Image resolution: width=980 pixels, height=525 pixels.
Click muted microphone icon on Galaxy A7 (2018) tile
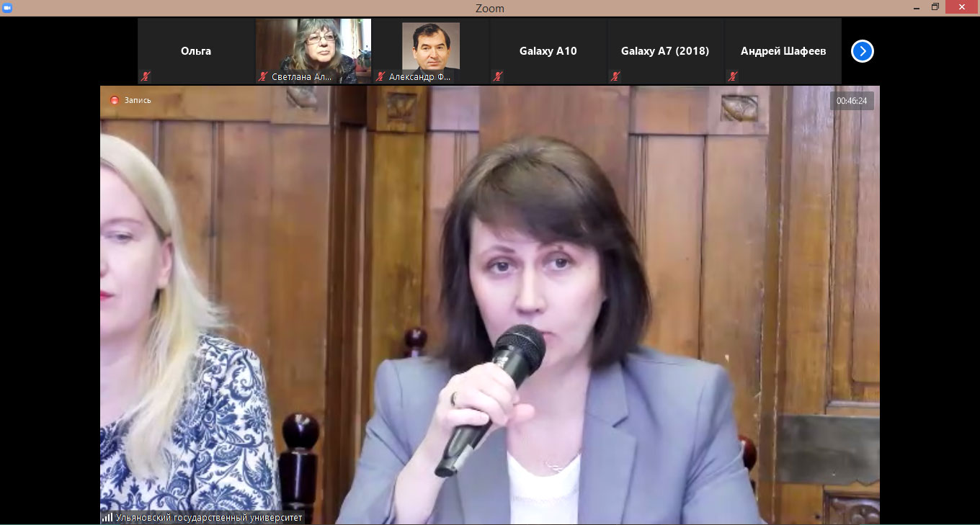click(x=615, y=76)
